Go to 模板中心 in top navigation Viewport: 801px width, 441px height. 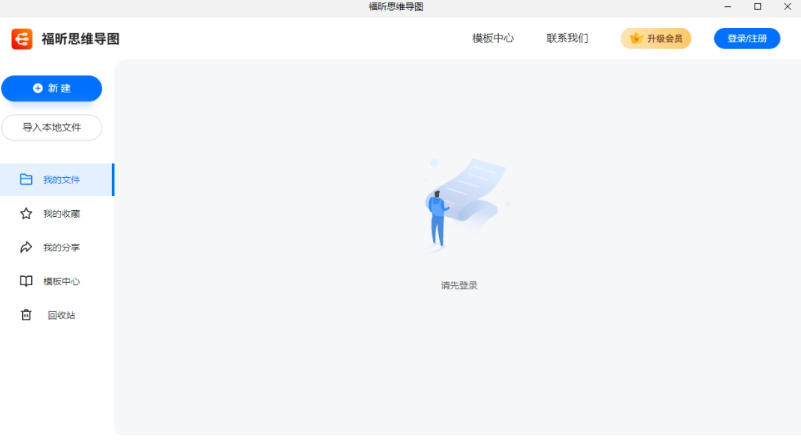[x=493, y=38]
